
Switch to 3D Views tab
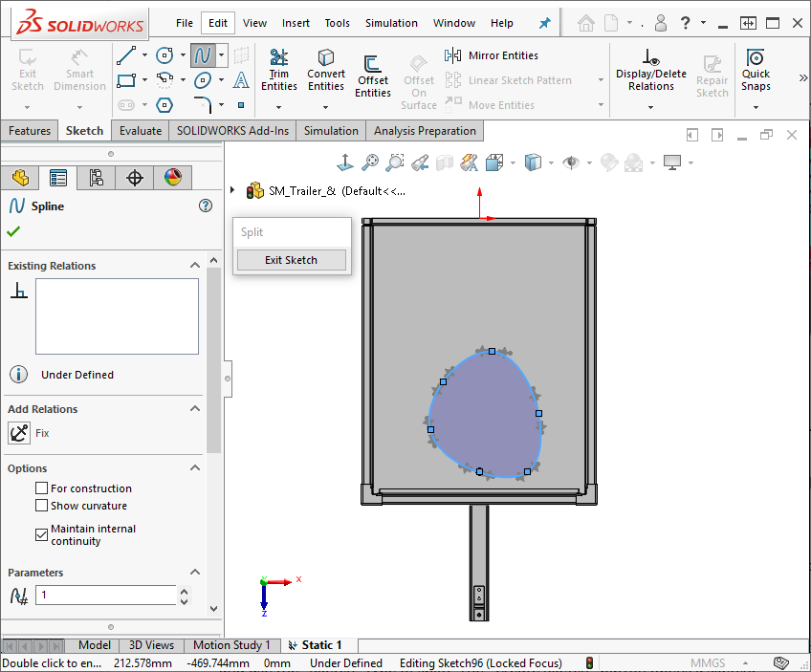pos(151,645)
